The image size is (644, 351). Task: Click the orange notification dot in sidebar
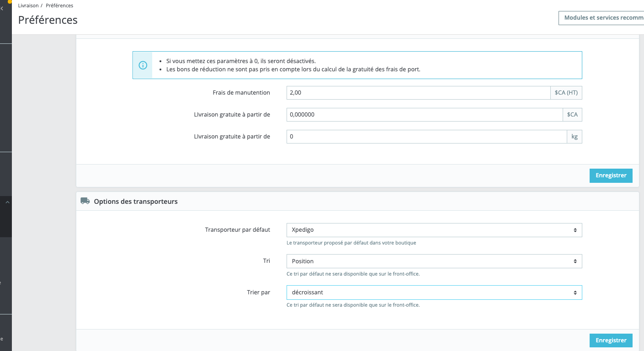(10, 1)
